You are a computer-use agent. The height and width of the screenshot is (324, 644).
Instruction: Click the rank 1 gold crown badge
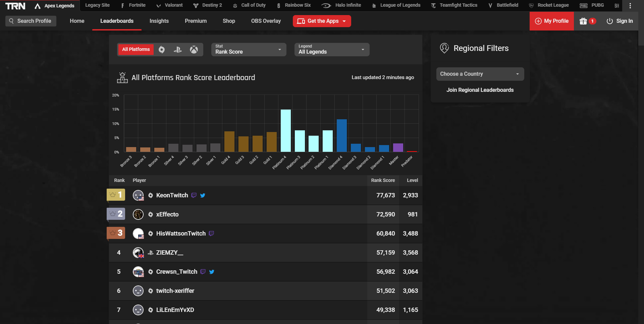tap(116, 195)
